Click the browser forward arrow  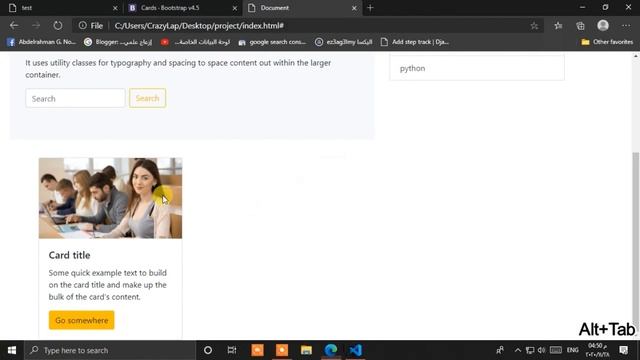click(36, 26)
